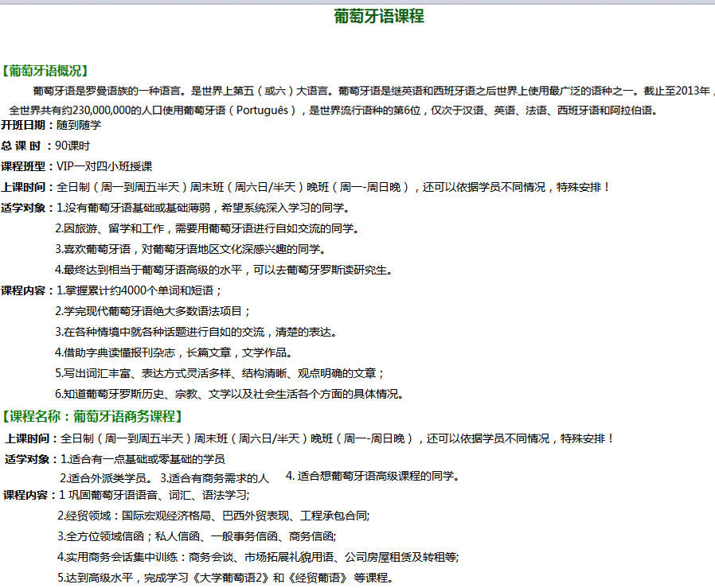Click the book title 《大学葡萄语2》
Image resolution: width=715 pixels, height=588 pixels.
click(231, 578)
